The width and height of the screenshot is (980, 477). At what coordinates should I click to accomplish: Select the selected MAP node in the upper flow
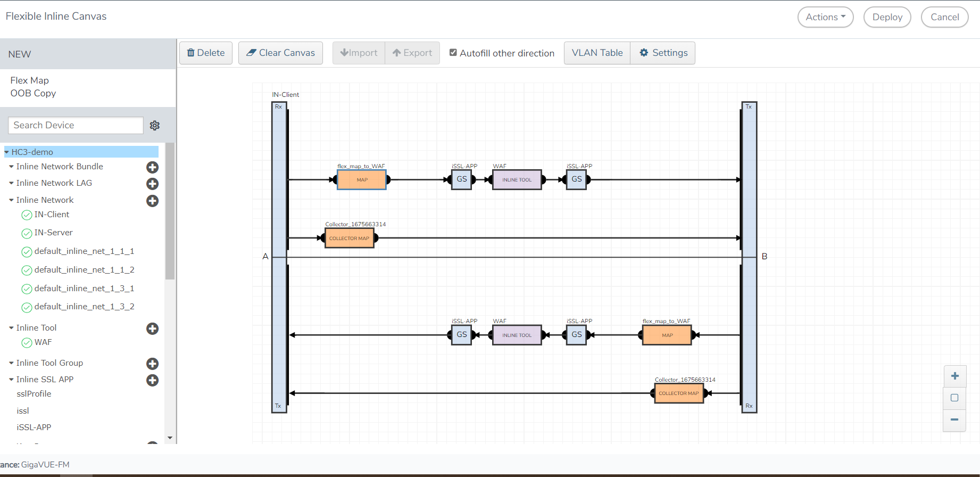point(362,180)
